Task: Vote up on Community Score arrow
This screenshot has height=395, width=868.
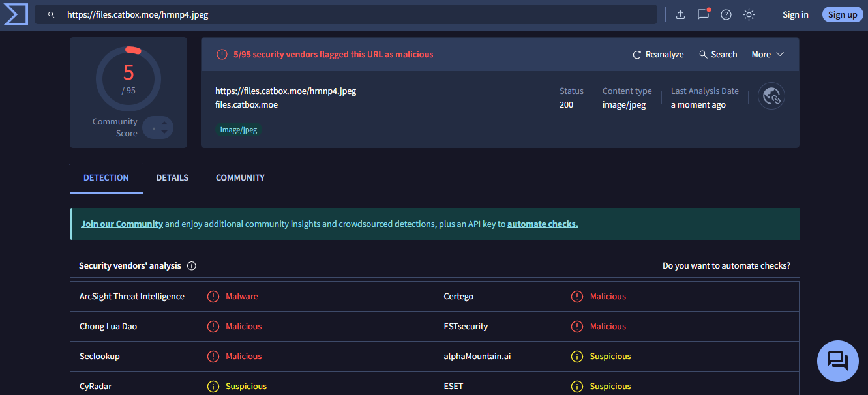Action: pos(164,123)
